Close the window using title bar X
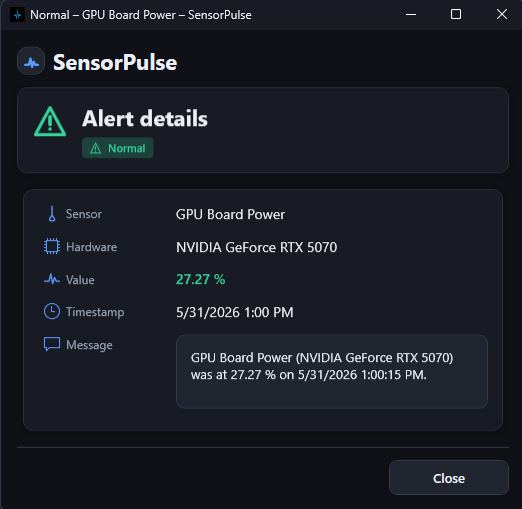The image size is (522, 509). tap(502, 15)
